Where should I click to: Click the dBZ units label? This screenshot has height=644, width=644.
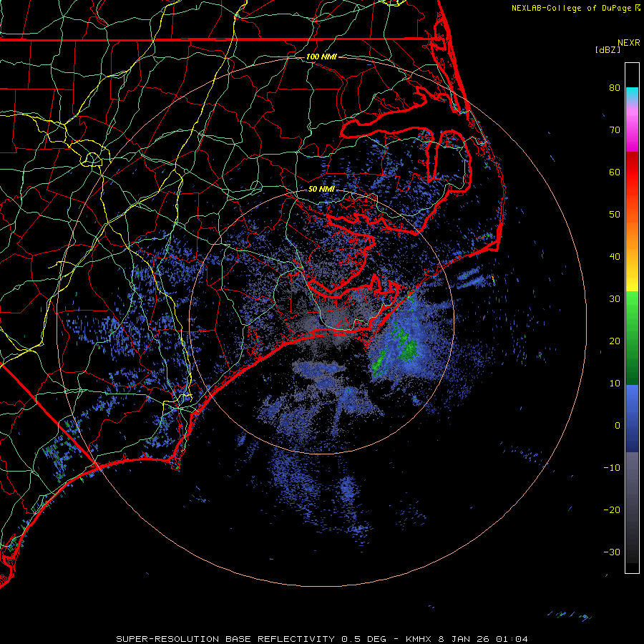(x=608, y=49)
